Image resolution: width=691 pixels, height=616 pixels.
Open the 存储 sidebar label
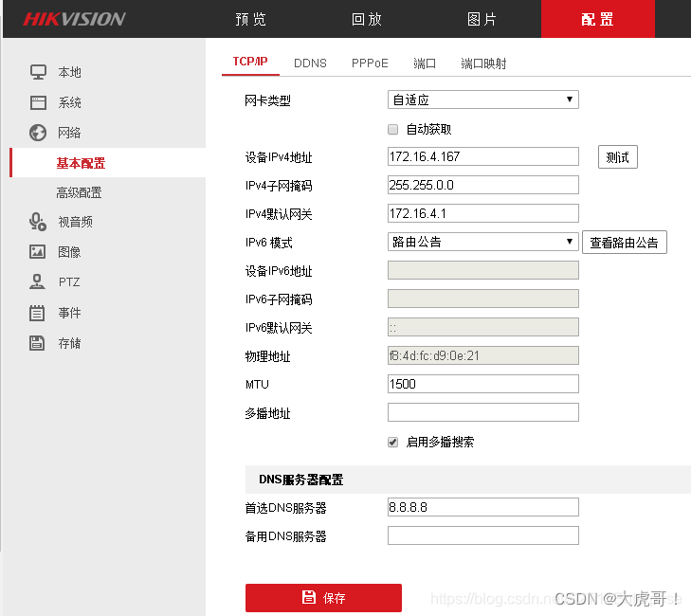(69, 343)
